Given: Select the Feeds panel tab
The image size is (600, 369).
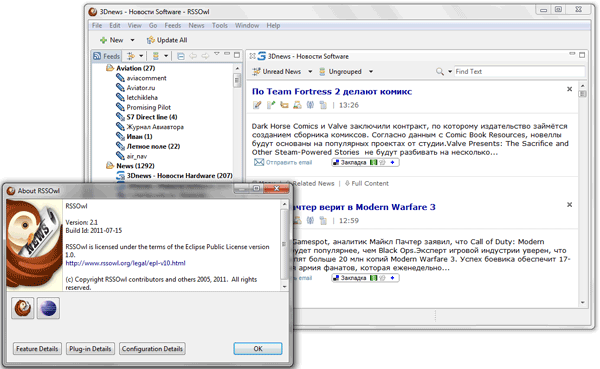Looking at the screenshot, I should click(x=107, y=56).
